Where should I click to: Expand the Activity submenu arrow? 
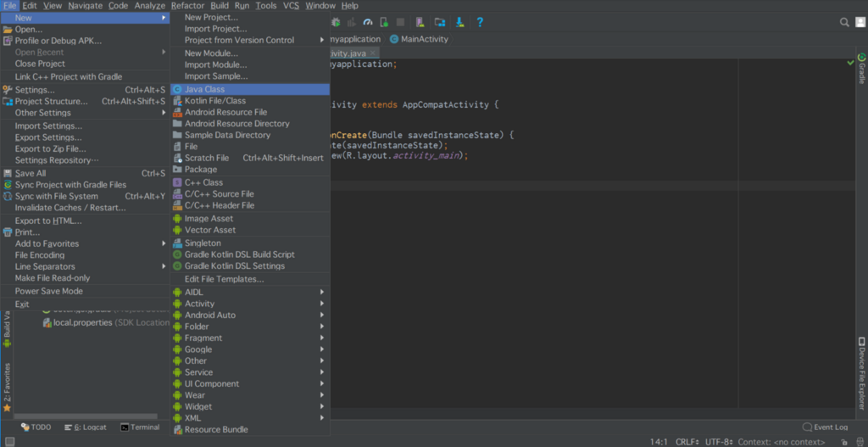point(321,304)
